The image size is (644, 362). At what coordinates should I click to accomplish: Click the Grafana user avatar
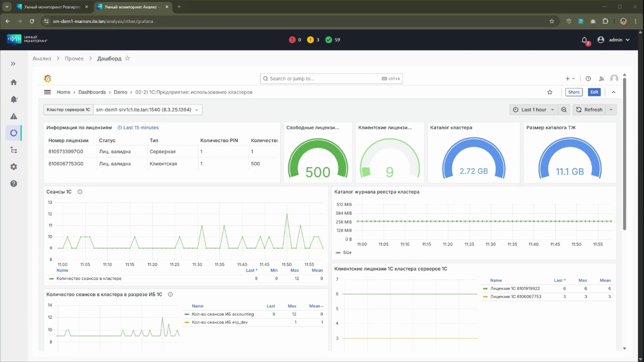[614, 78]
